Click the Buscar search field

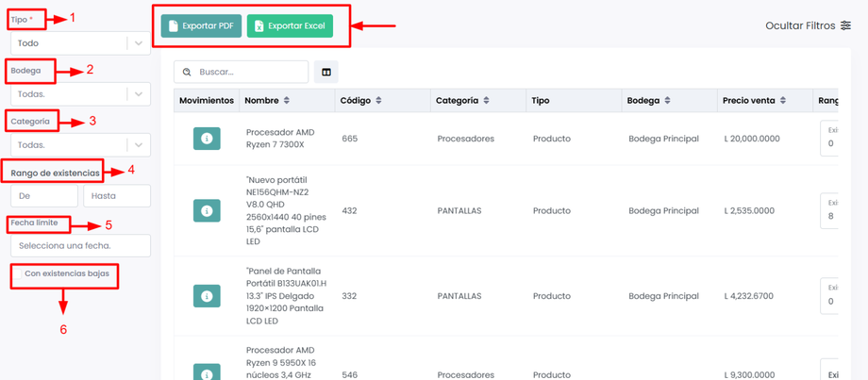[249, 72]
